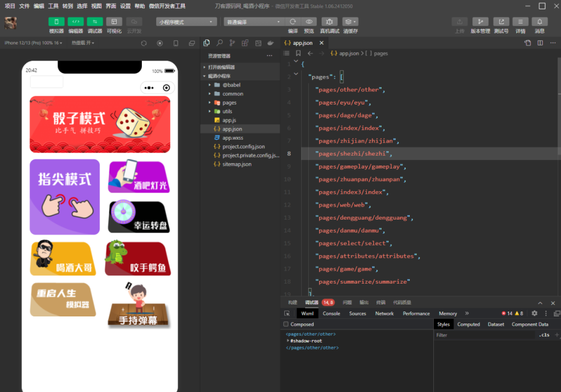Click the Styles Filter input field
This screenshot has height=392, width=561.
point(482,335)
